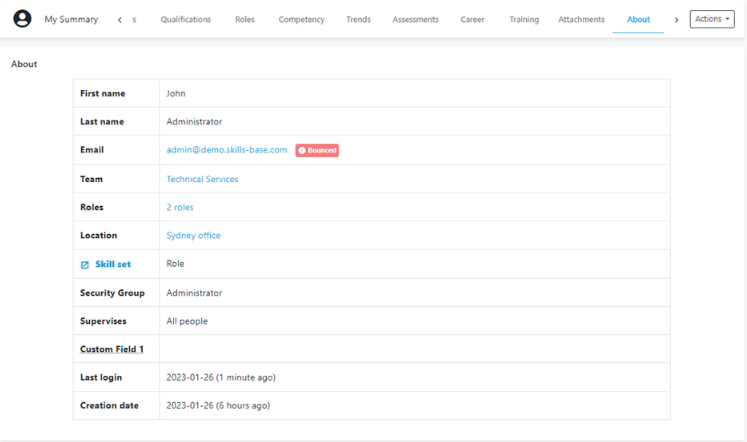Open the Roles tab

pos(245,20)
